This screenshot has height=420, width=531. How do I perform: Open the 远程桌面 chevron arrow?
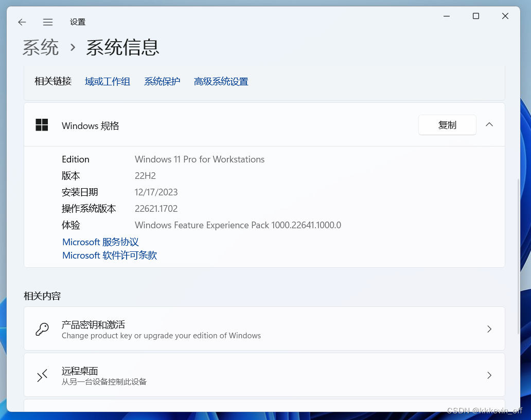click(x=489, y=375)
